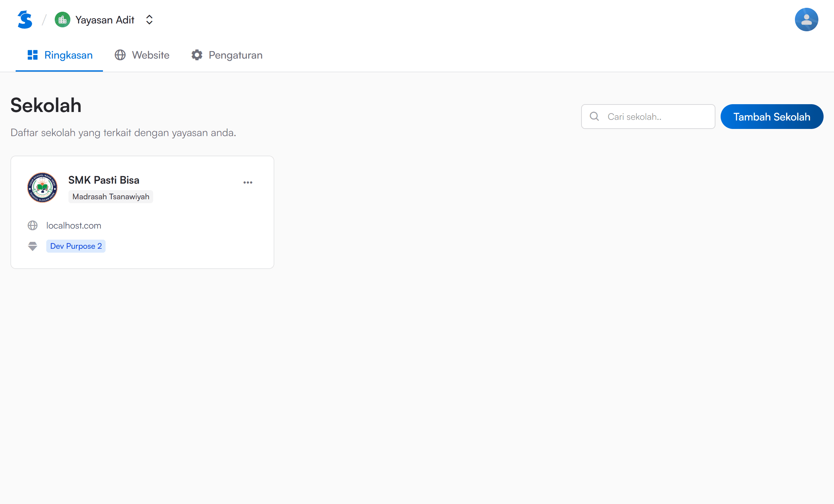Image resolution: width=834 pixels, height=504 pixels.
Task: Click the Pengaturan gear icon
Action: point(197,55)
